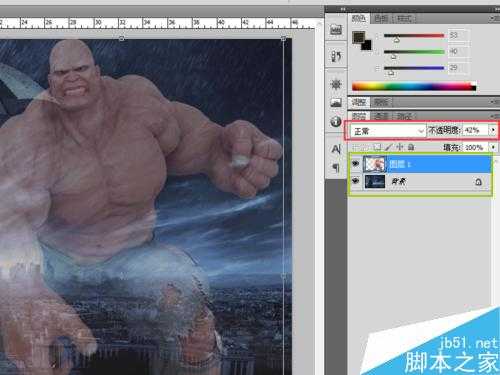Open the Paragraph panel icon
This screenshot has height=375, width=500.
point(336,167)
